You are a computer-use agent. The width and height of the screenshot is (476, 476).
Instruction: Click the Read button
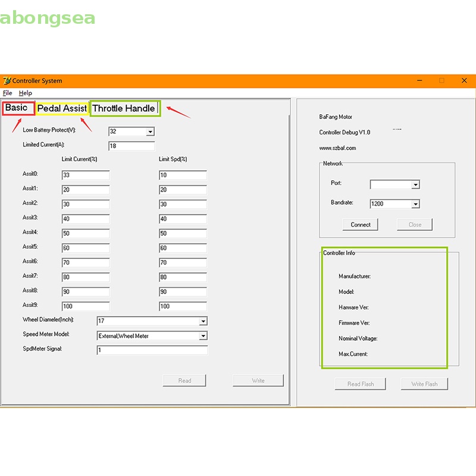tap(184, 381)
